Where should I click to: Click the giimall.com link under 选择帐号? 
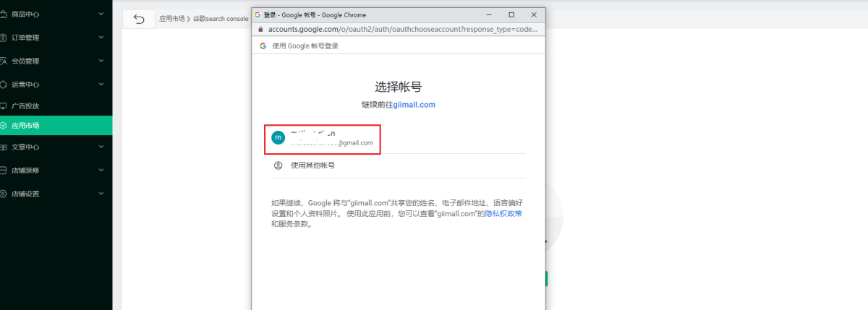[414, 105]
